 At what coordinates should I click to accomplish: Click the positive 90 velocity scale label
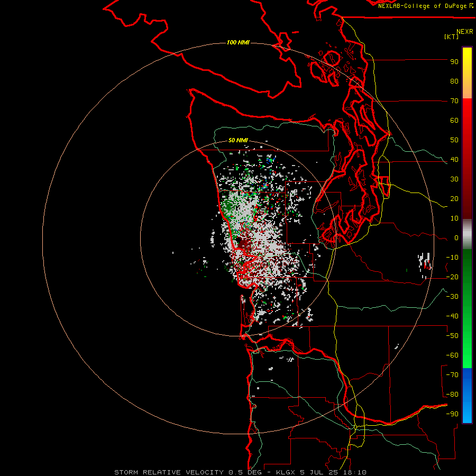point(454,62)
